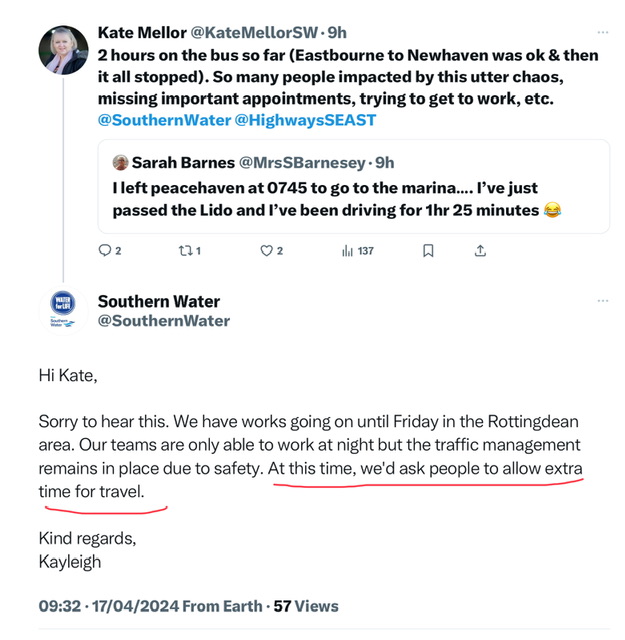Viewport: 625px width, 640px height.
Task: Expand more options on Southern Water's reply
Action: (603, 301)
